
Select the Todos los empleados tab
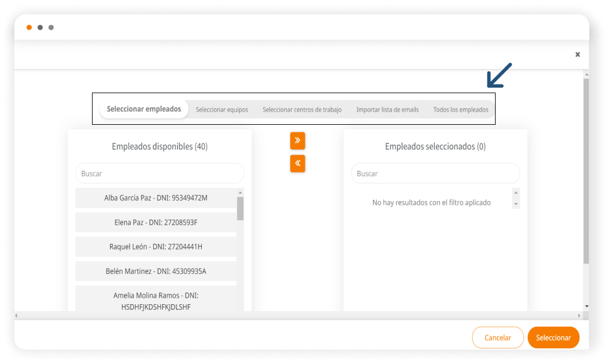pos(461,110)
